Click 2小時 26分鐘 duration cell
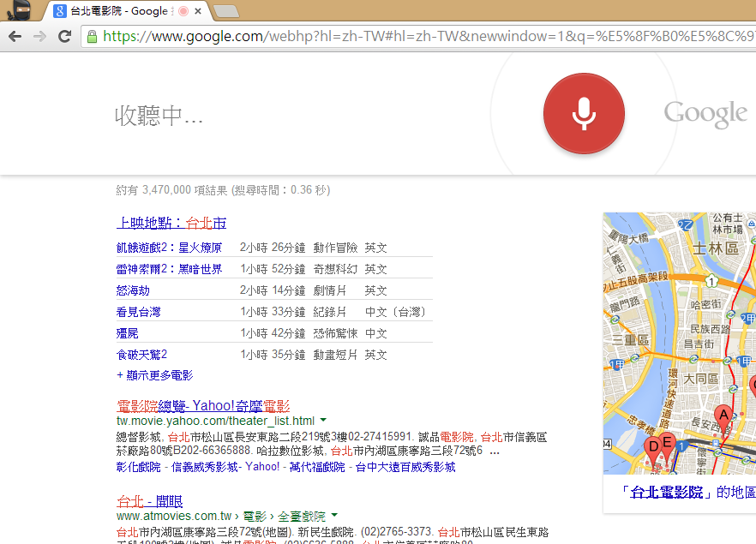The height and width of the screenshot is (544, 756). coord(273,248)
